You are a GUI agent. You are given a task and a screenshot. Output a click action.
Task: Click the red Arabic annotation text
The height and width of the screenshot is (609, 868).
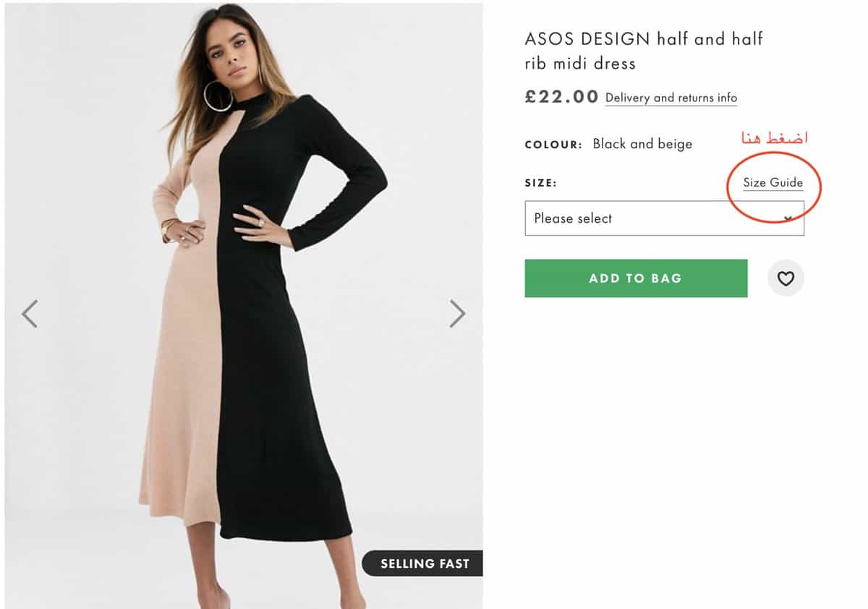point(774,137)
